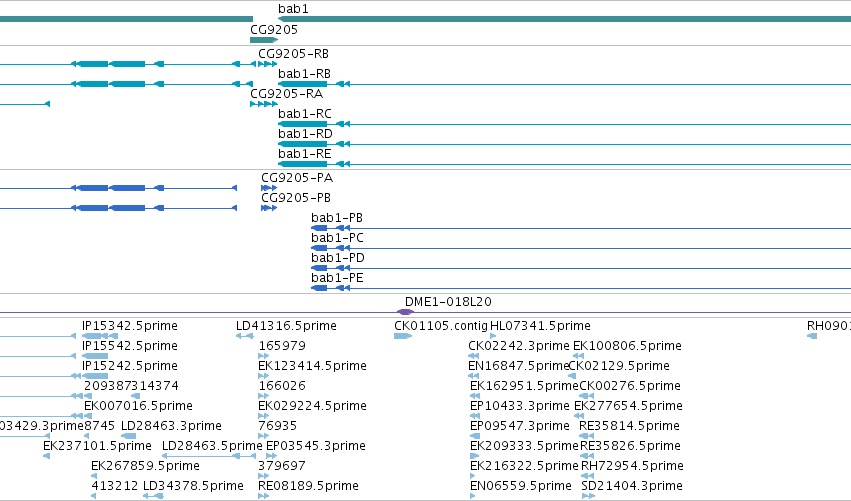Select the EK162951.5prime label

coord(524,386)
